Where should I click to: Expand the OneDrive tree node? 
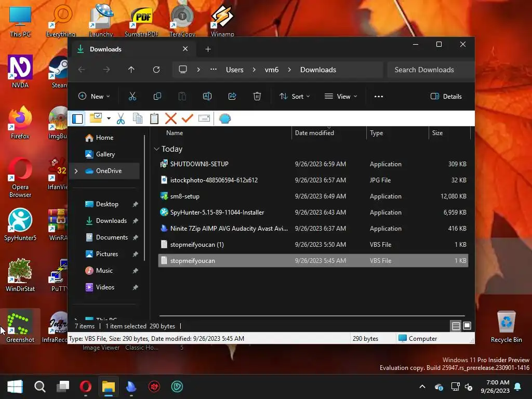click(76, 171)
